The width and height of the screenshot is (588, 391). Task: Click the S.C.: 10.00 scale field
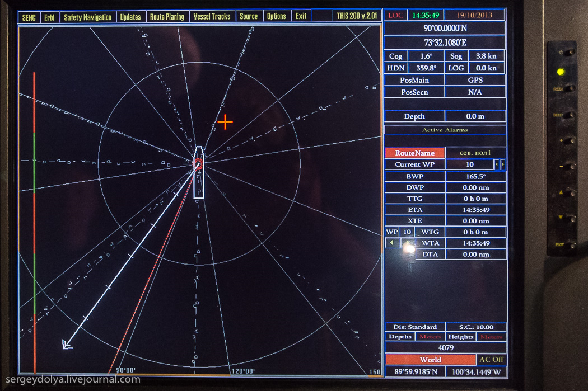coord(475,327)
